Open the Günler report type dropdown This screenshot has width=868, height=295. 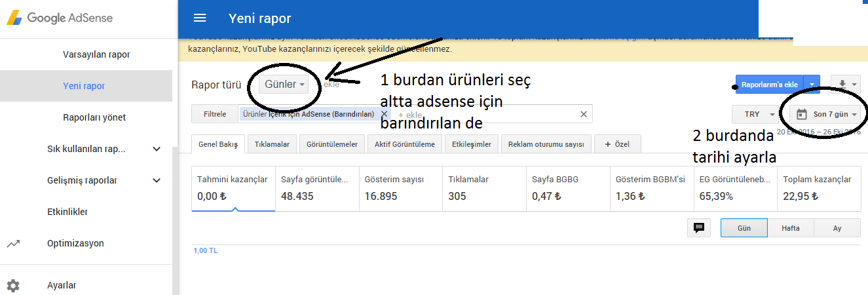point(285,85)
